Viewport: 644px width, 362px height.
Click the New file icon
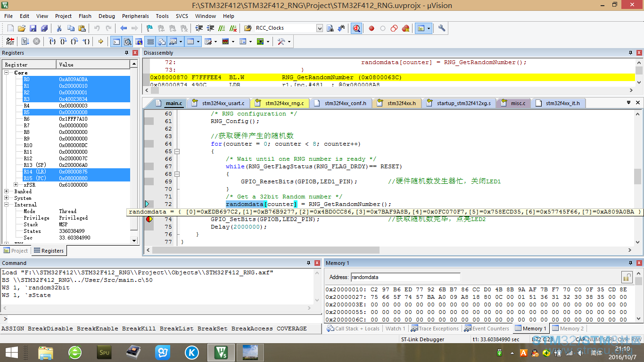click(x=10, y=28)
